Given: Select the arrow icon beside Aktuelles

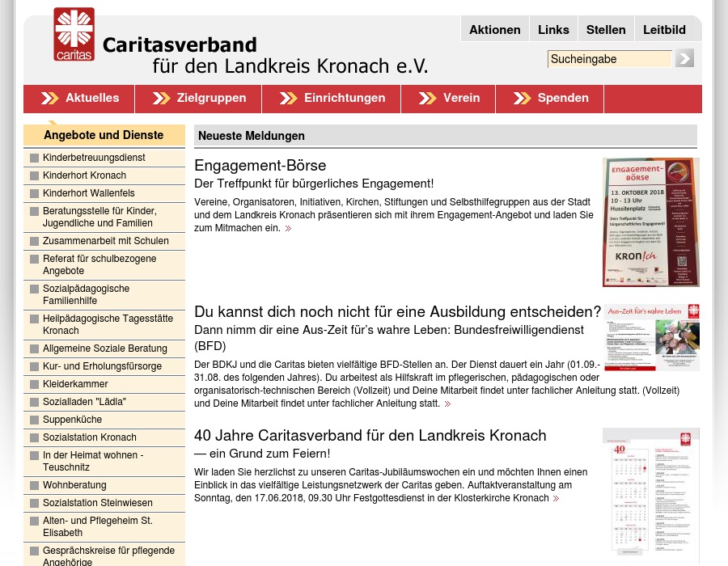Looking at the screenshot, I should pyautogui.click(x=50, y=98).
